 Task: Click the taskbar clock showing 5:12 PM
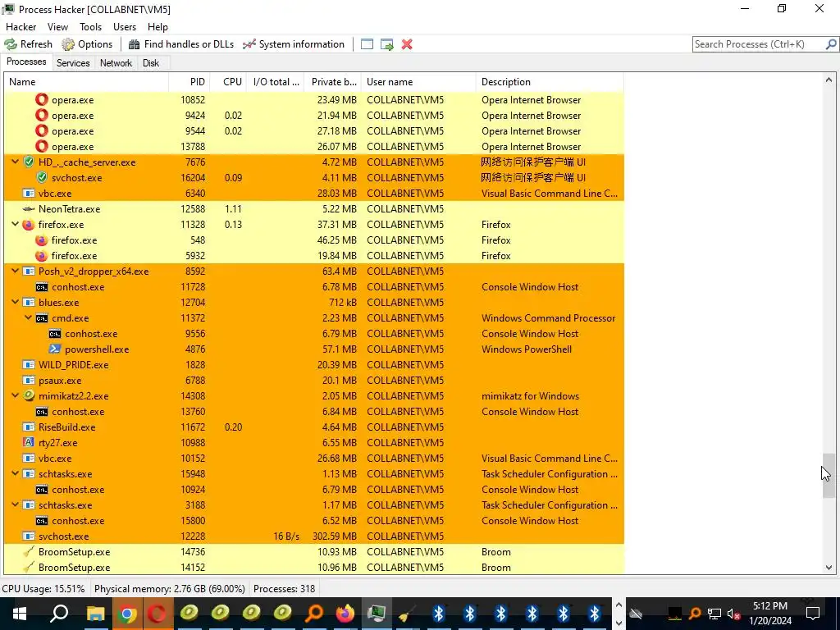click(x=770, y=614)
